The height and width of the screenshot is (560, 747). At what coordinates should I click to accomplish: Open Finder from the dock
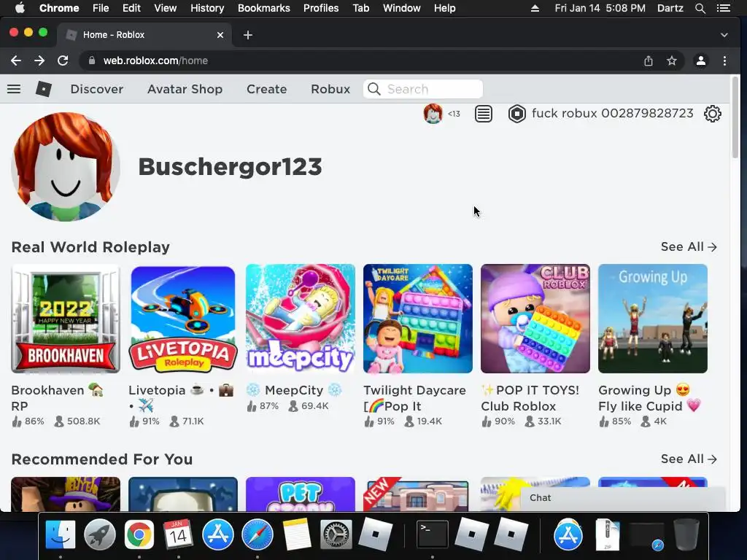coord(61,534)
